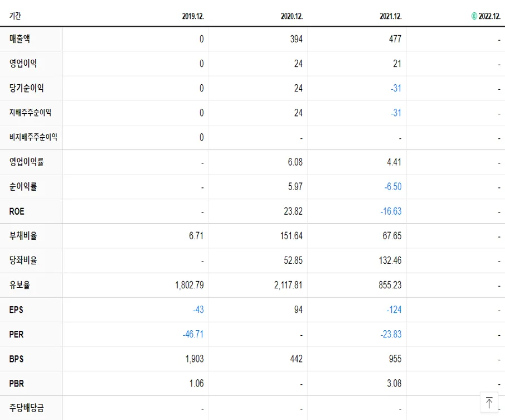The height and width of the screenshot is (420, 505).
Task: Click the PBR row label
Action: [16, 384]
